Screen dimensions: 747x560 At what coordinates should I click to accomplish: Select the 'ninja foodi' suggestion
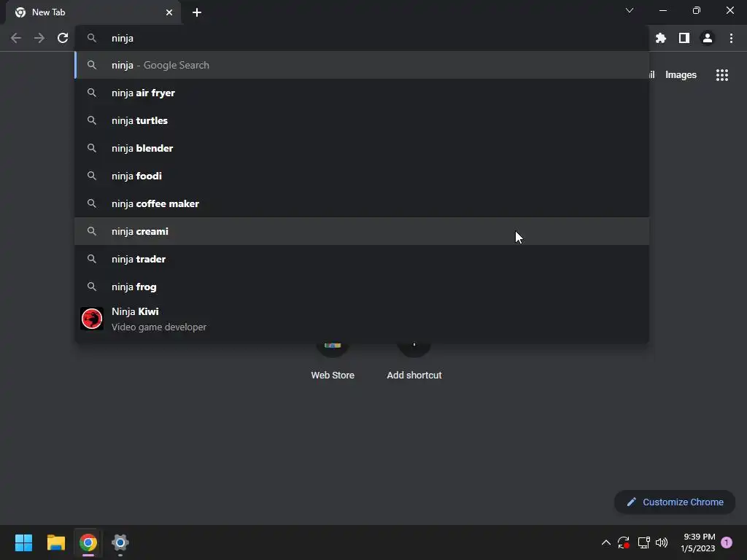click(362, 176)
